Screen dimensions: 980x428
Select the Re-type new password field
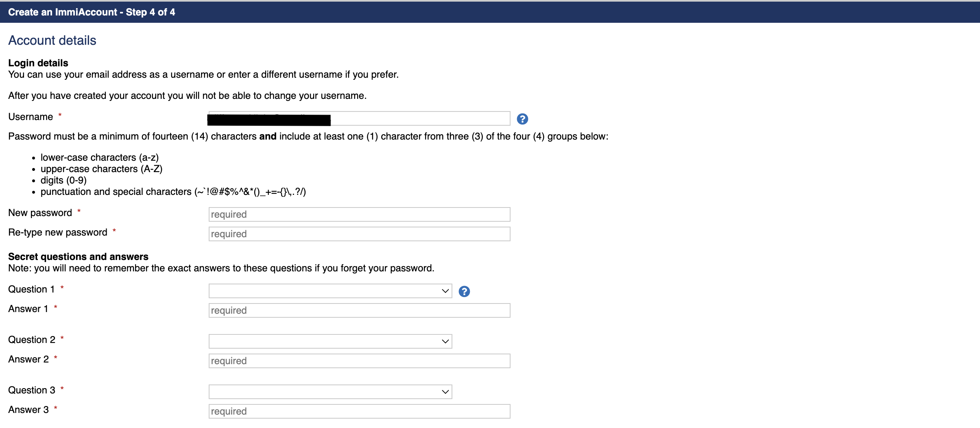[x=359, y=234]
